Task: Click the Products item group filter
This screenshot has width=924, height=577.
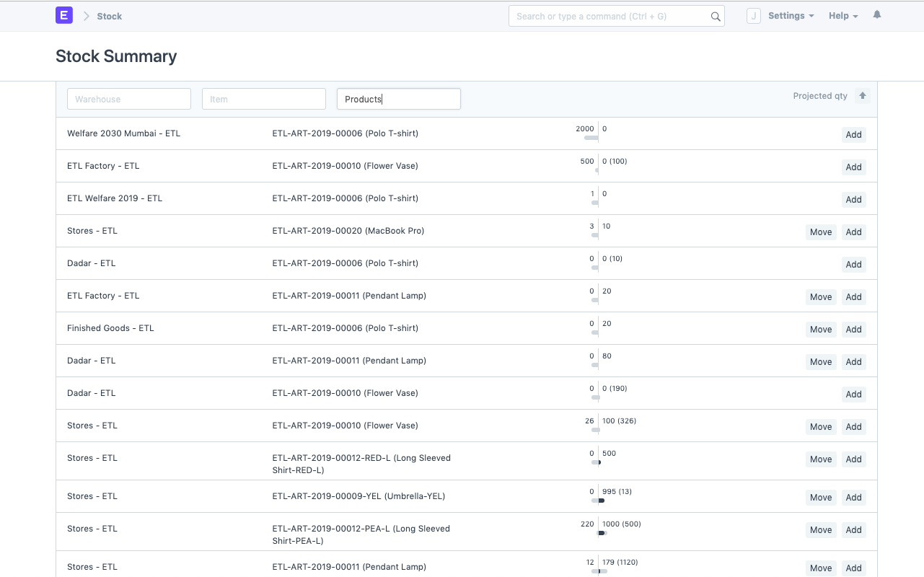Action: (x=399, y=99)
